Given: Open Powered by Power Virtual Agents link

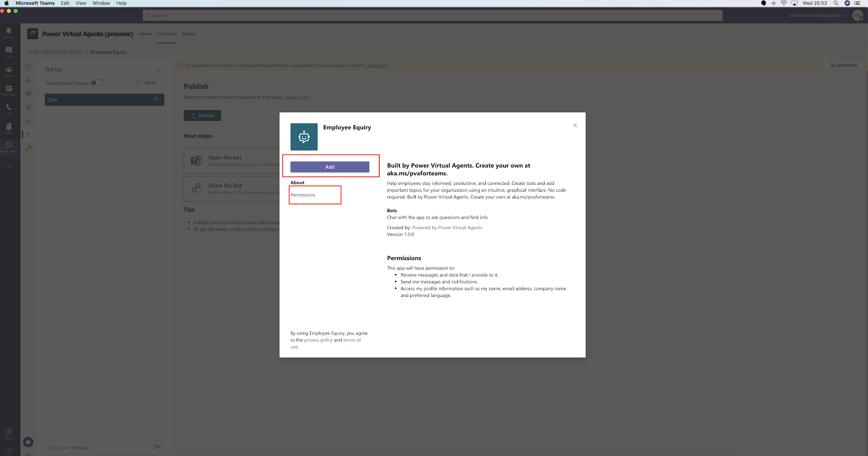Looking at the screenshot, I should pos(447,228).
